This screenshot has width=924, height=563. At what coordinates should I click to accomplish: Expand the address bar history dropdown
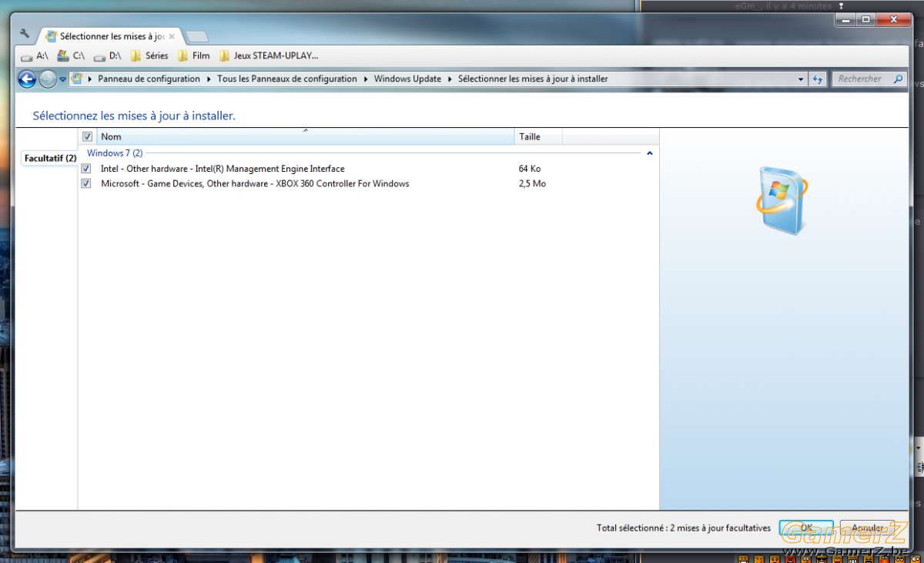(x=801, y=79)
